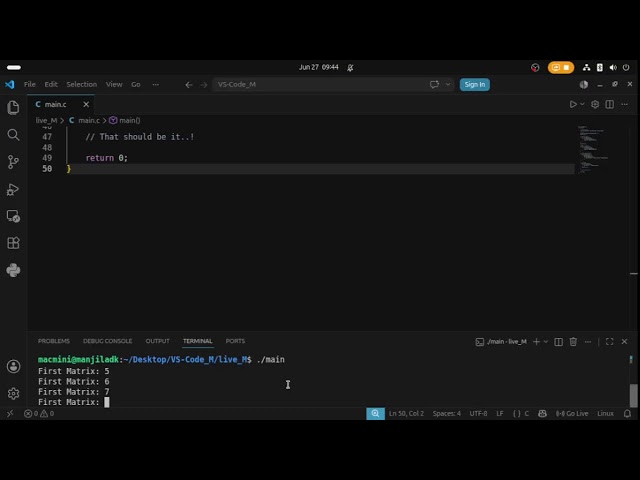Click the zoom magnifier status bar item
The height and width of the screenshot is (480, 640).
(376, 413)
